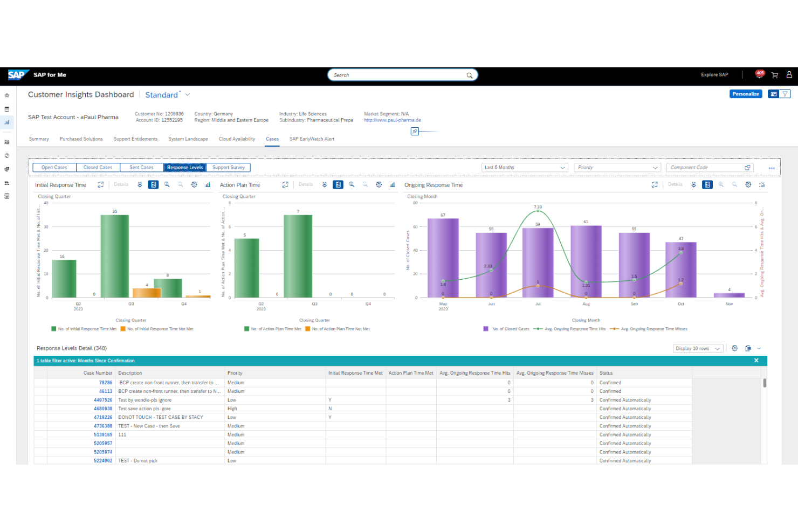Viewport: 798px width, 532px height.
Task: Zoom in on Action Plan Time chart
Action: [x=352, y=185]
